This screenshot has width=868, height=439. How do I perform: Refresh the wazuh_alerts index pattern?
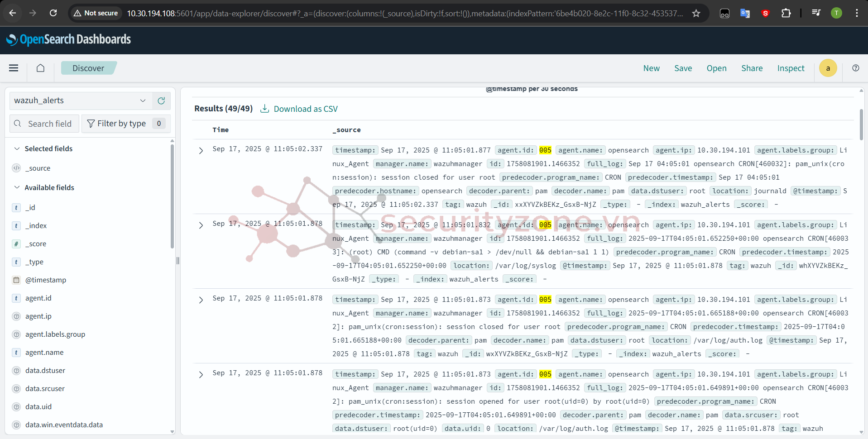pyautogui.click(x=161, y=100)
